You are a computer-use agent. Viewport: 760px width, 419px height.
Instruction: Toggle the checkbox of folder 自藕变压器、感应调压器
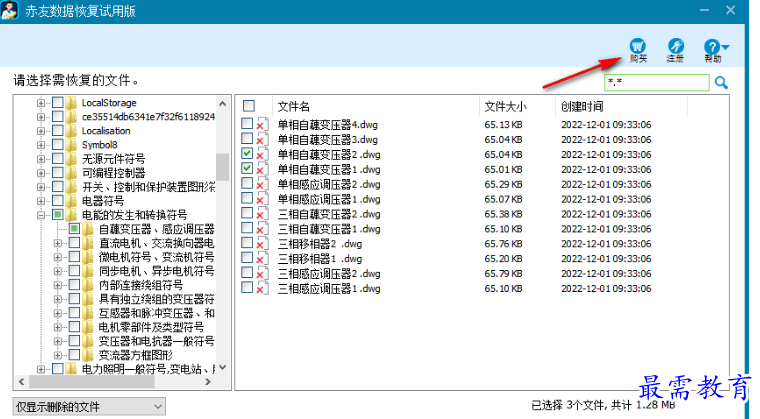click(74, 228)
